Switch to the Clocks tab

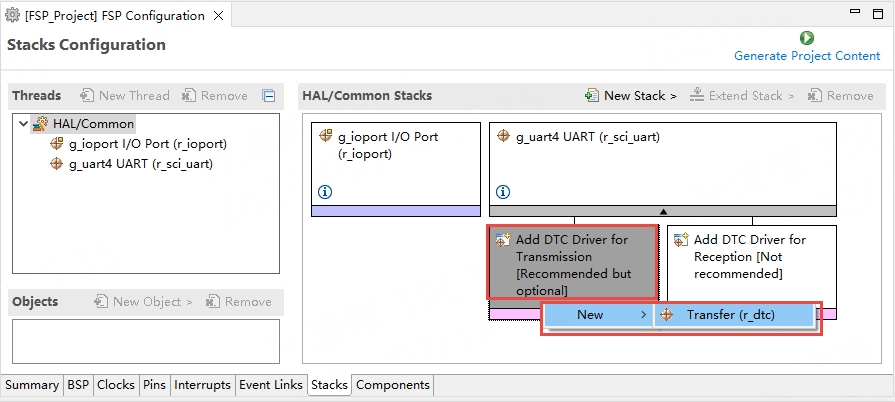(x=116, y=385)
